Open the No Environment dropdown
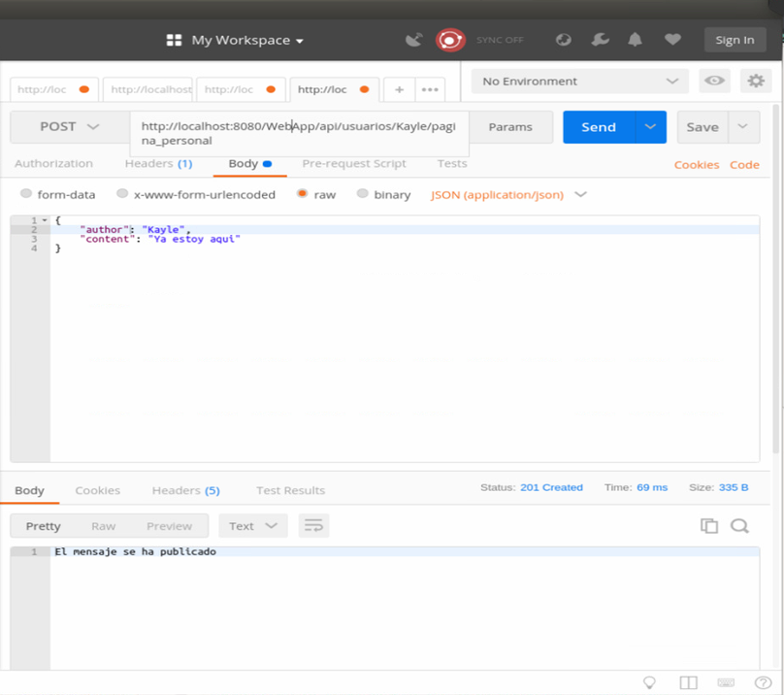Image resolution: width=784 pixels, height=695 pixels. click(x=580, y=82)
